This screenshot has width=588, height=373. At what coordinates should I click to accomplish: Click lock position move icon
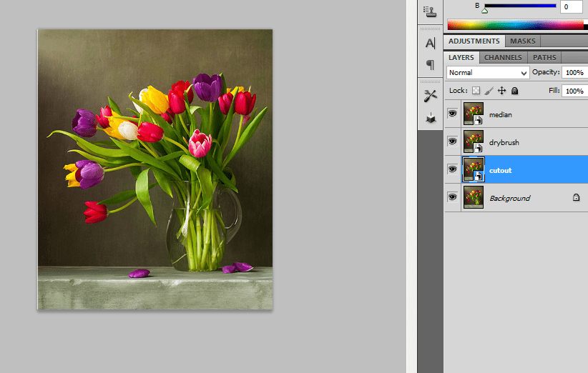pos(501,91)
